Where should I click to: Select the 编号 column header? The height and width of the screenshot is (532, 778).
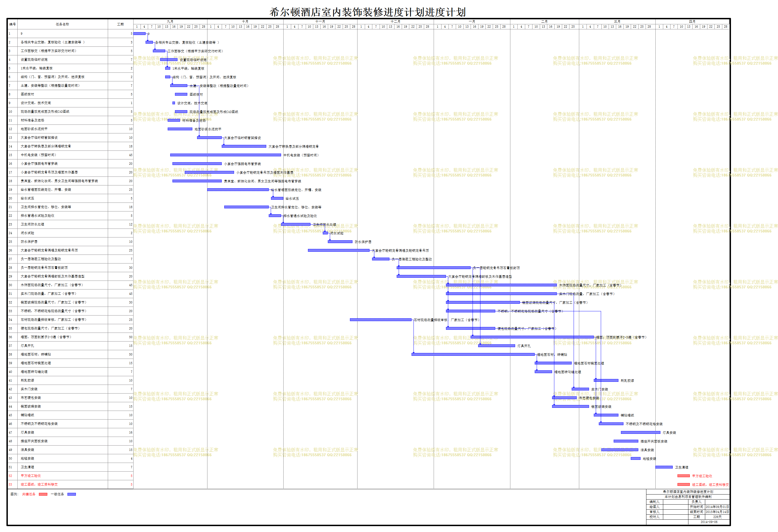(12, 24)
